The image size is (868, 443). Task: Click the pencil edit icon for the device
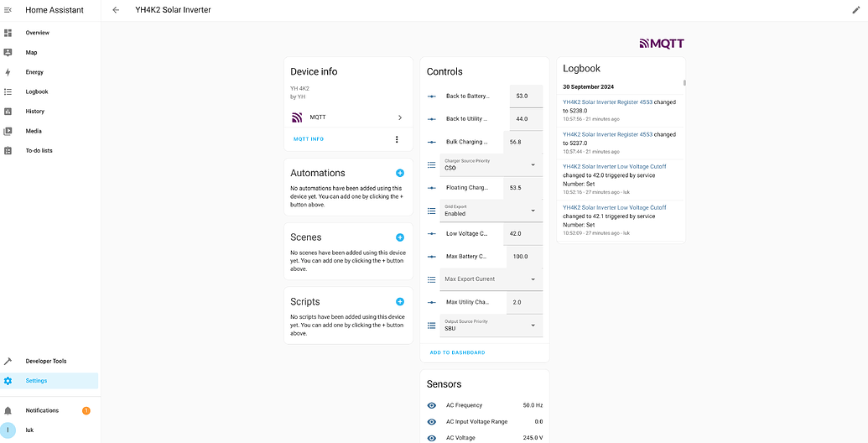[x=855, y=10]
